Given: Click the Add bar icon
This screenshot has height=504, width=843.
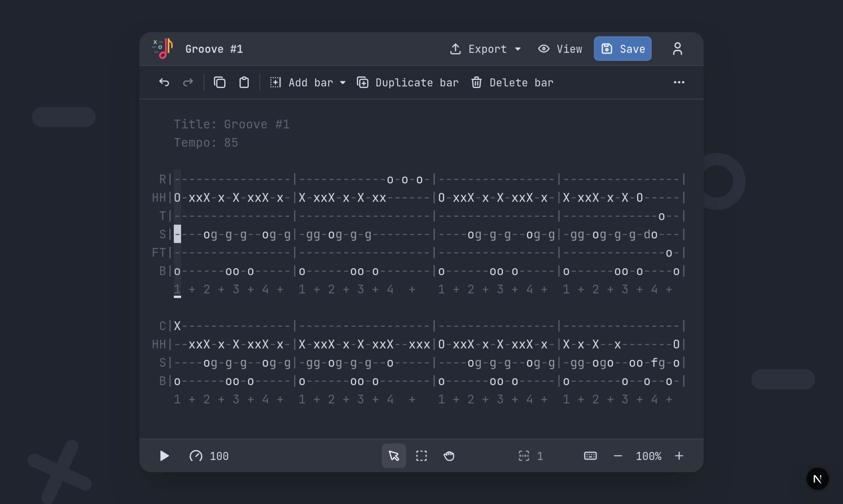Looking at the screenshot, I should 275,83.
